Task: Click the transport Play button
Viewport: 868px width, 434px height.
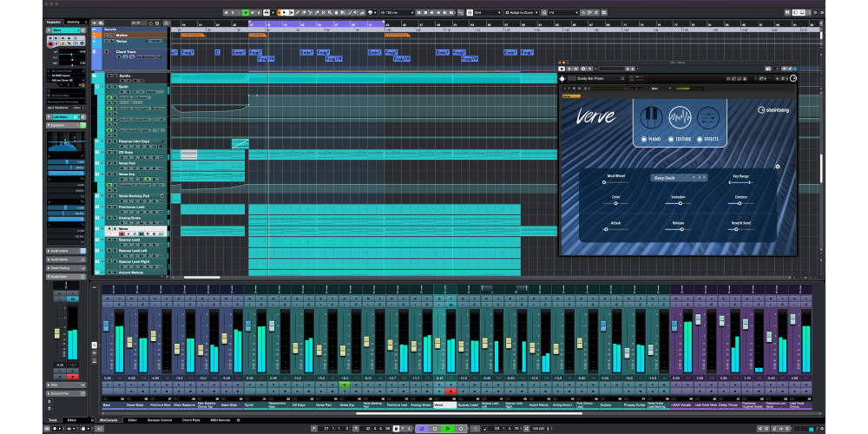Action: click(448, 429)
